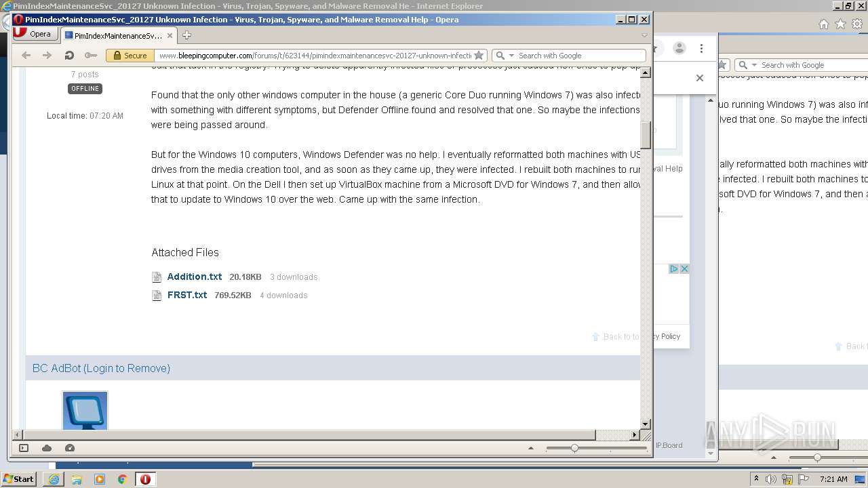Select the PimIndexMaintenanceSvc tab in Opera
Screen dimensions: 868x488
[119, 35]
